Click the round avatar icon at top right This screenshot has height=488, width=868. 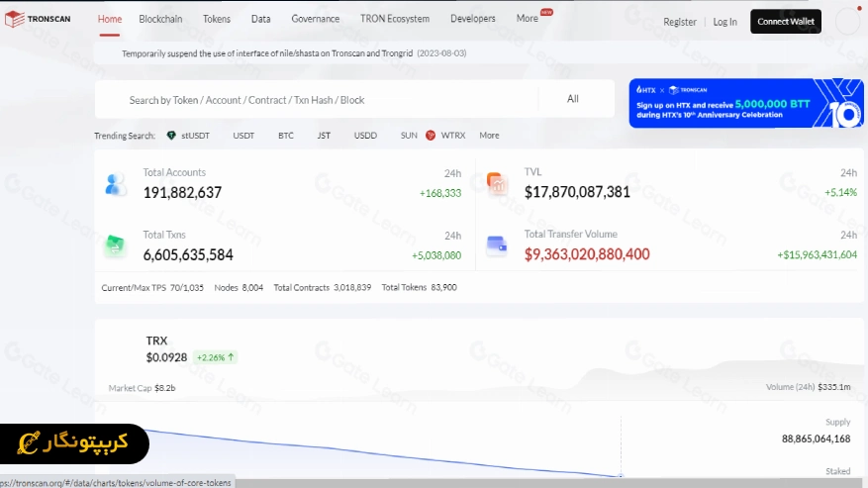[x=847, y=22]
